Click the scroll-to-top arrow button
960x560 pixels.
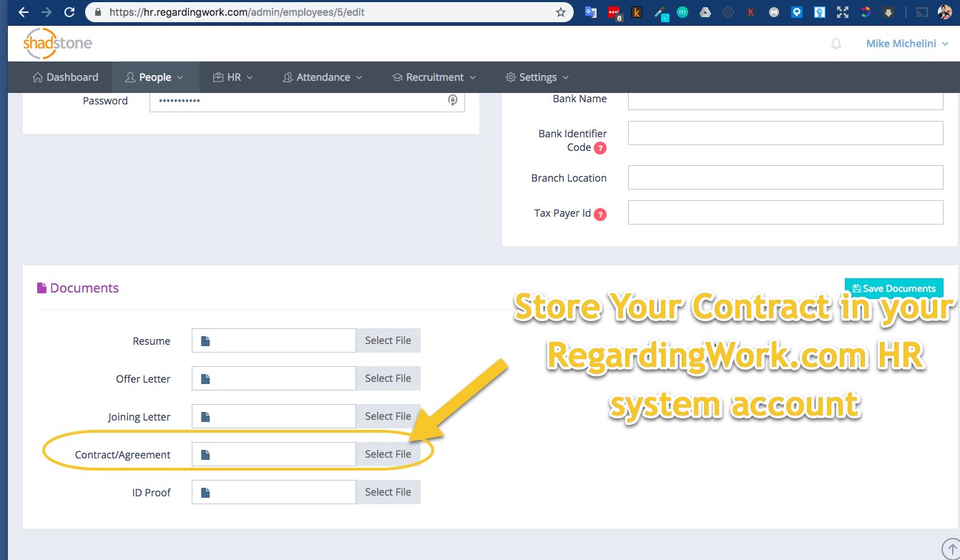tap(951, 548)
